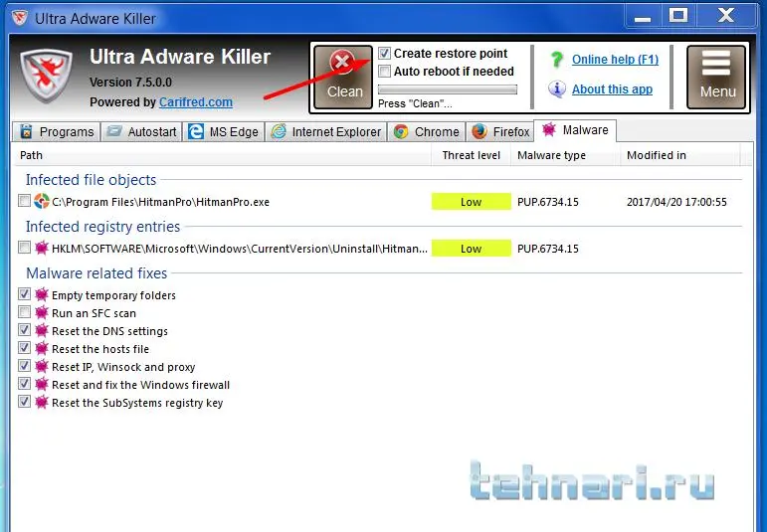The height and width of the screenshot is (532, 767).
Task: Click the Reset the hosts file label
Action: [x=100, y=349]
